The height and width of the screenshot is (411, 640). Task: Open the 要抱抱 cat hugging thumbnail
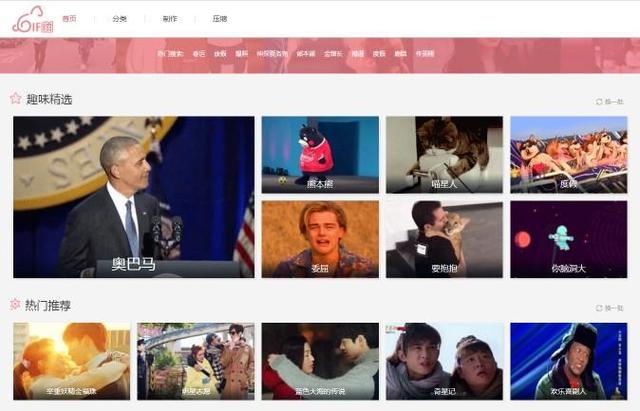pyautogui.click(x=444, y=239)
